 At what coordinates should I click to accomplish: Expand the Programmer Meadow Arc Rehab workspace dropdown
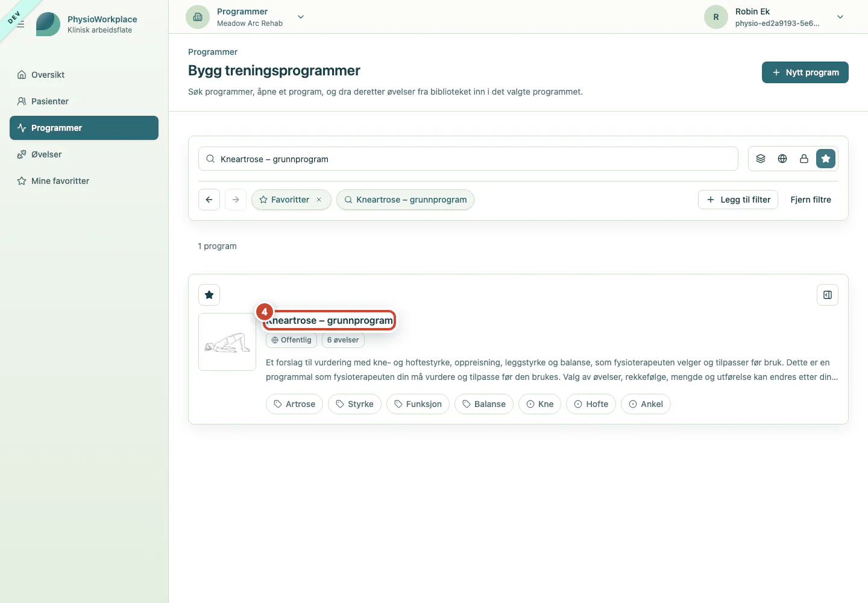pos(301,17)
